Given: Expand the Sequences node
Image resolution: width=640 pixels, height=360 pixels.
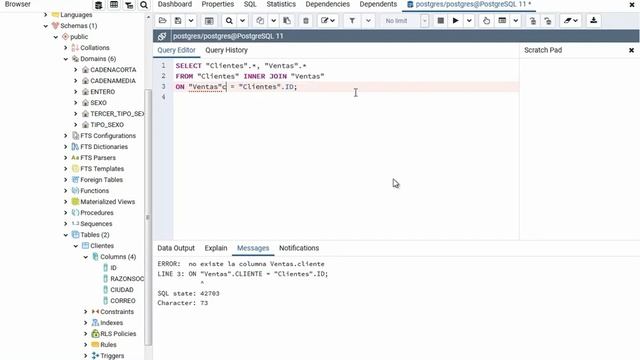Looking at the screenshot, I should 66,224.
